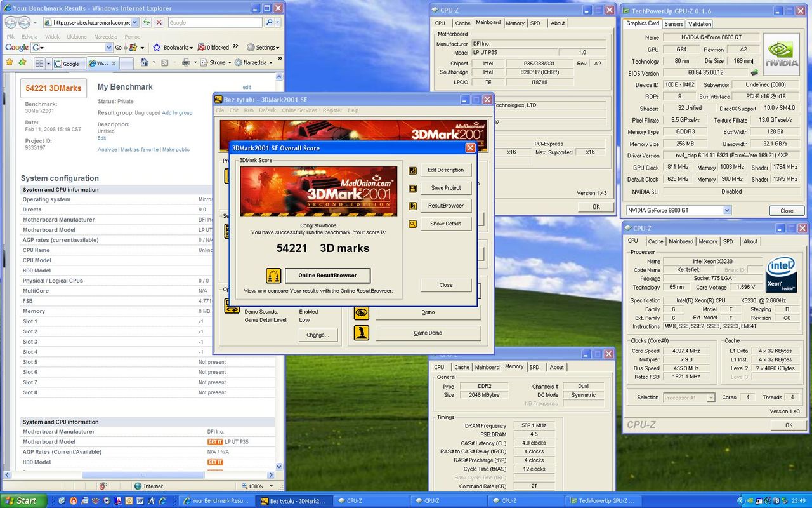Viewport: 812px width, 508px height.
Task: Open address bar URL dropdown in IE
Action: point(135,22)
